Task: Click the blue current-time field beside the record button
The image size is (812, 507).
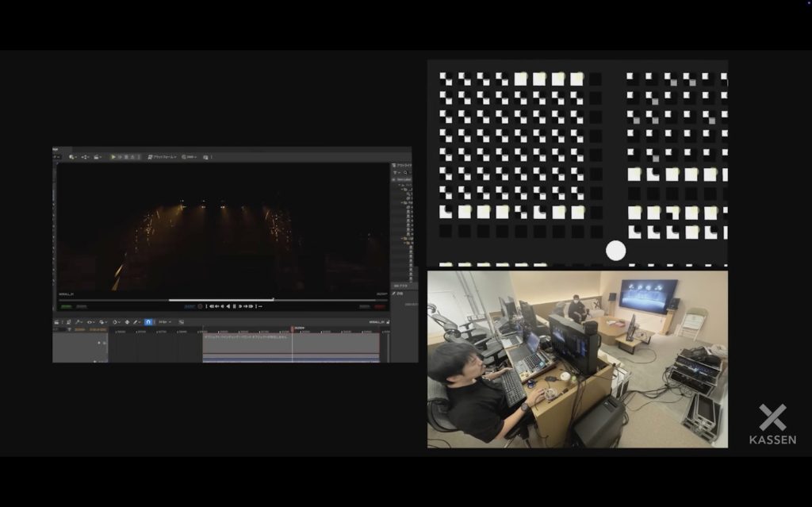Action: [190, 306]
